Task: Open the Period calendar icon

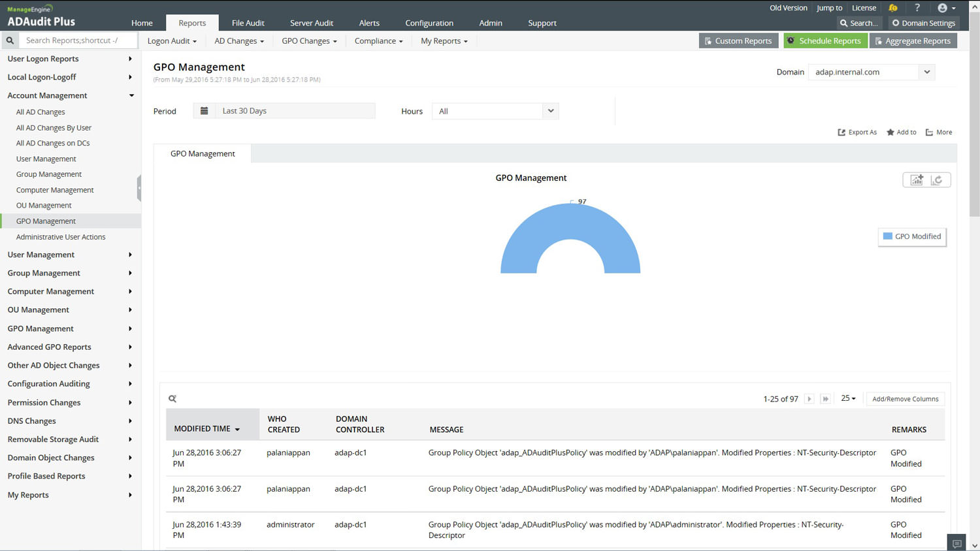Action: (x=204, y=111)
